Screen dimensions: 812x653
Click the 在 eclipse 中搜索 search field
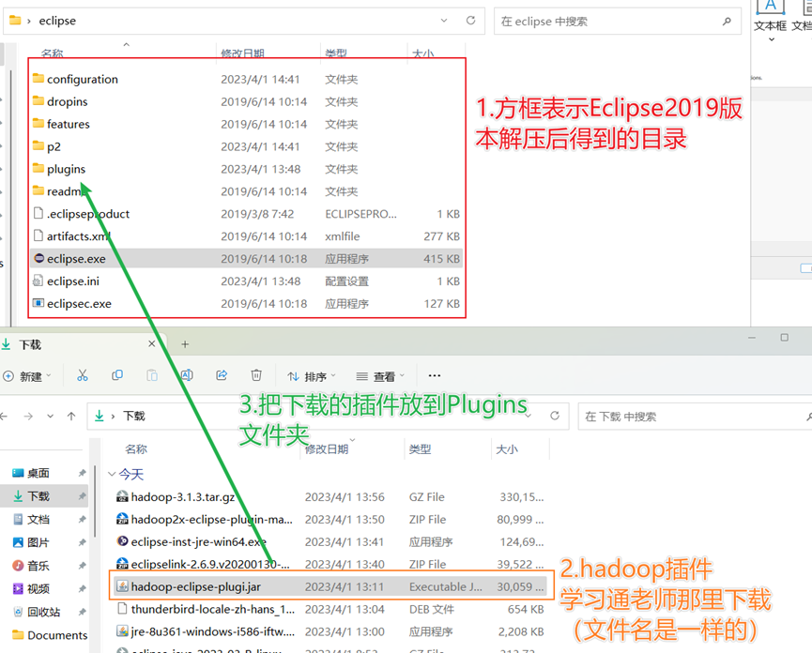[x=618, y=22]
